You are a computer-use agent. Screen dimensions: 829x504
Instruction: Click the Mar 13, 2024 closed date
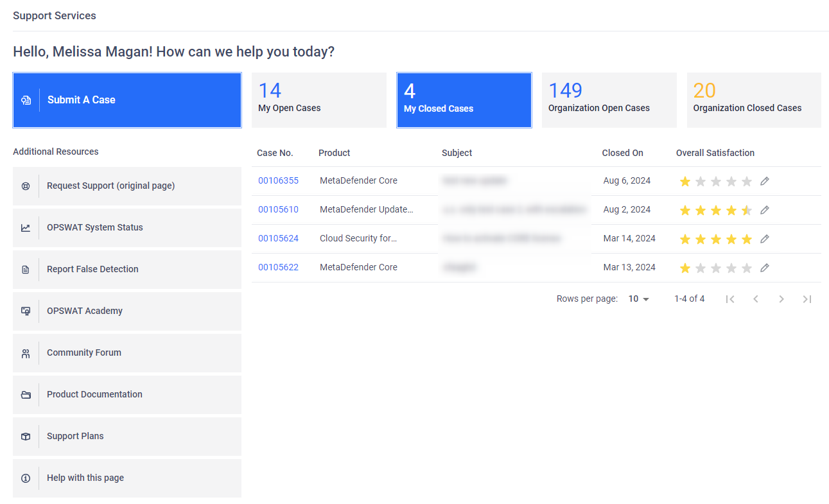point(629,268)
